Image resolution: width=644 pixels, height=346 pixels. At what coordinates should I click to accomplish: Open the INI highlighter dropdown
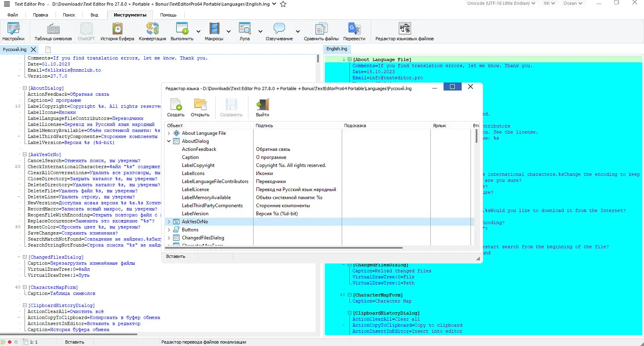[x=549, y=3]
